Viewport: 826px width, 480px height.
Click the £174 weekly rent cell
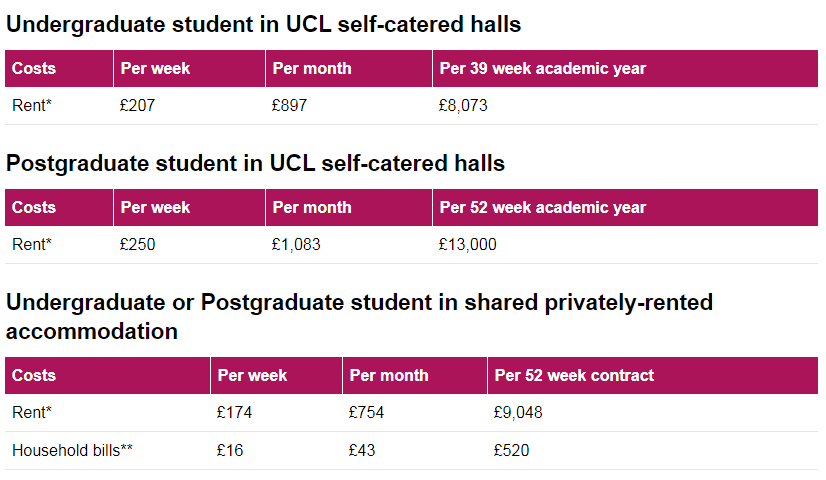tap(233, 412)
